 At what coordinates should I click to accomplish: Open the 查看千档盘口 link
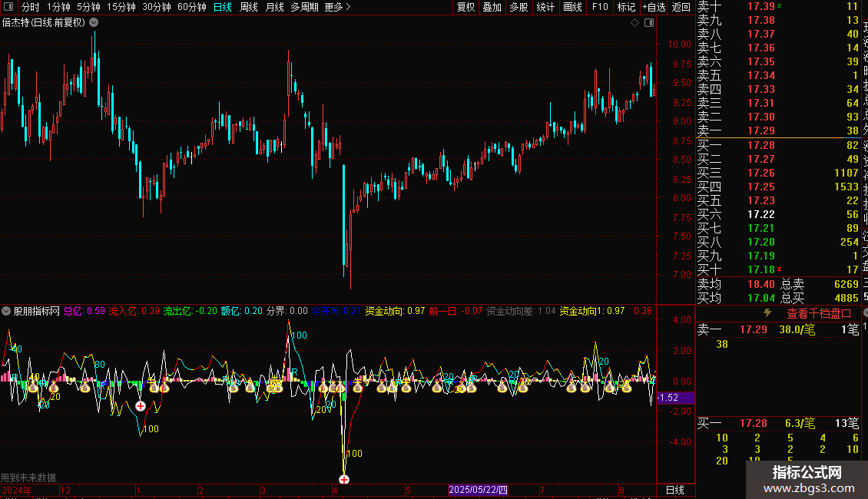819,313
